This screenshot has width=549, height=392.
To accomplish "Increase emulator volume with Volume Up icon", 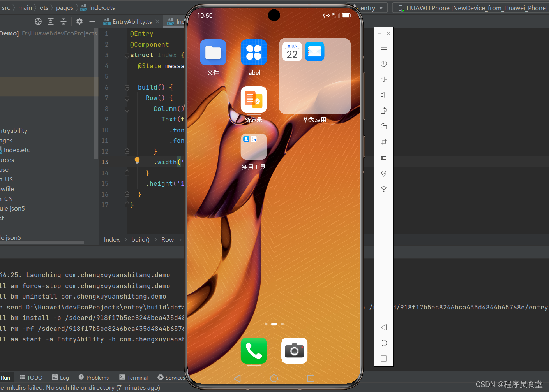I will pyautogui.click(x=384, y=79).
